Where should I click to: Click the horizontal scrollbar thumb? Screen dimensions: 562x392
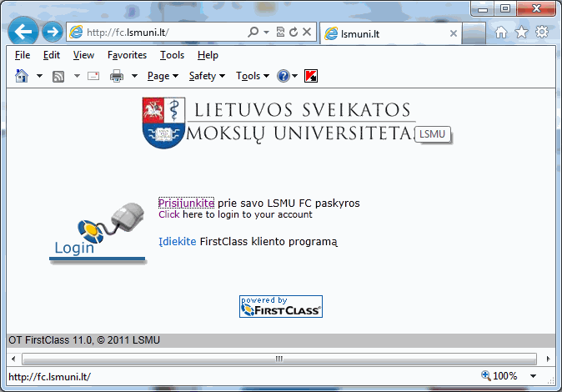278,359
